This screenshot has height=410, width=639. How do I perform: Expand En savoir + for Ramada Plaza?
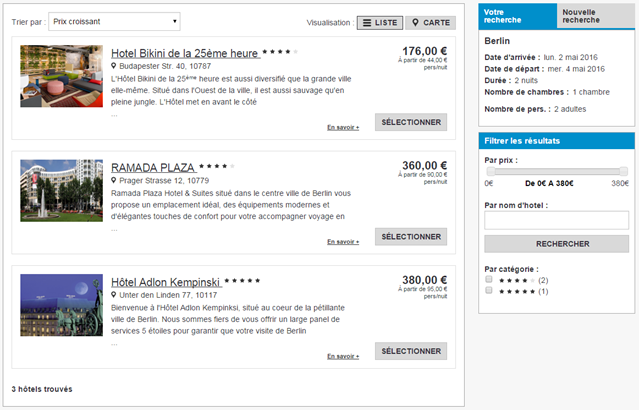click(x=343, y=242)
